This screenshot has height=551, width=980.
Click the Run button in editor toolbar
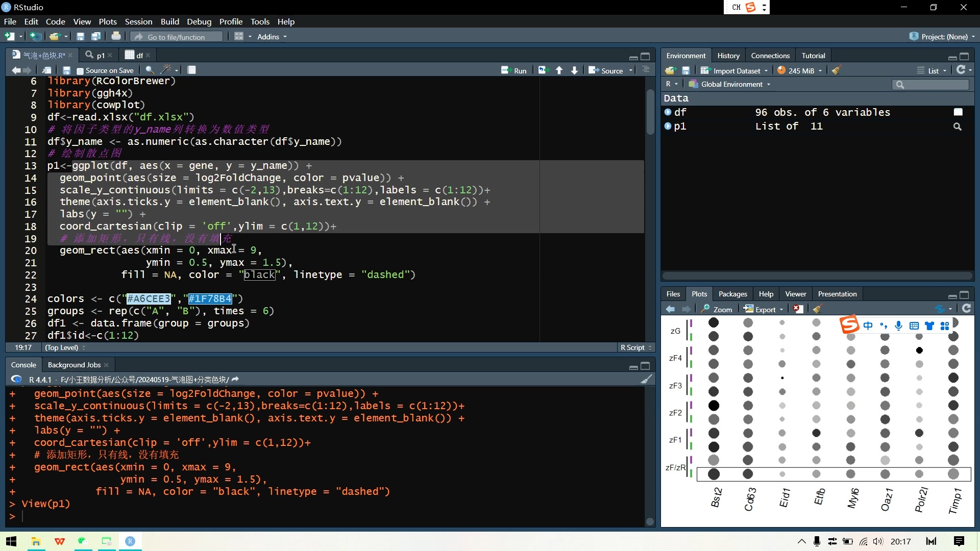tap(514, 70)
